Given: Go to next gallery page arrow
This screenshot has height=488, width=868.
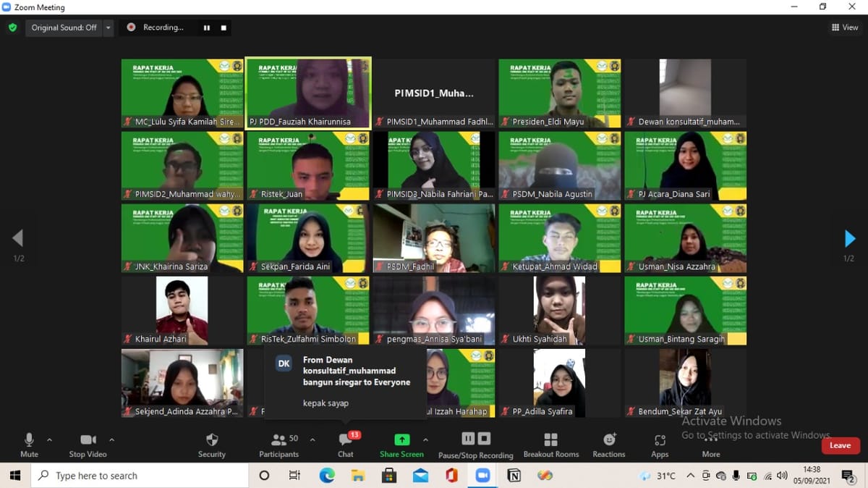Looking at the screenshot, I should point(850,238).
